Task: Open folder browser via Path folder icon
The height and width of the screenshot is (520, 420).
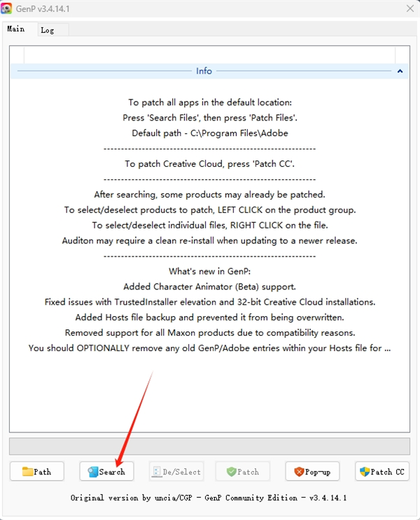Action: 27,471
